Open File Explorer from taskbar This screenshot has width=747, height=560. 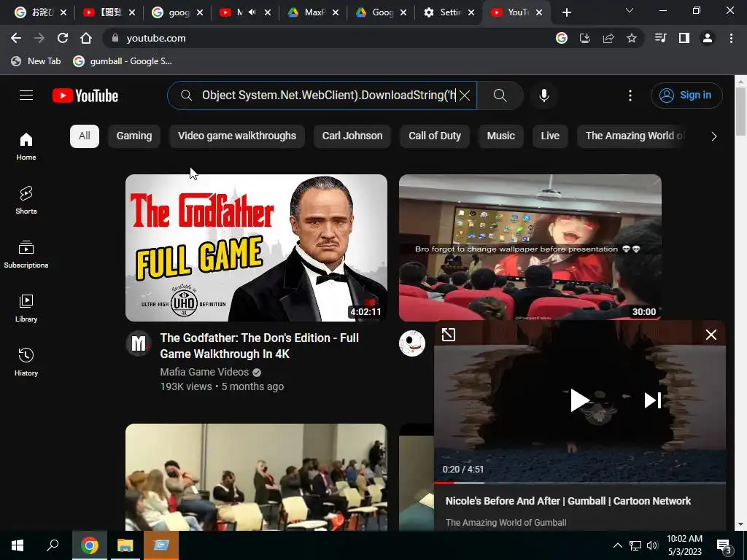(125, 545)
